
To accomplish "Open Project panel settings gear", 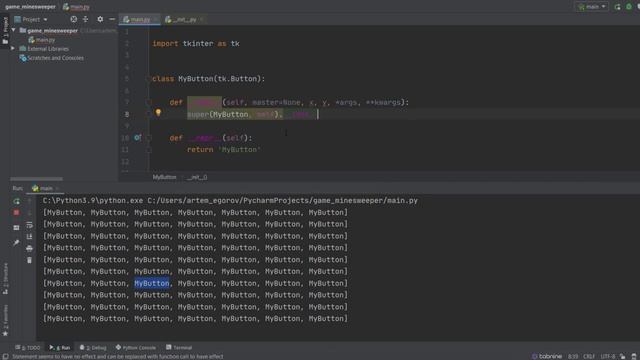I will (100, 19).
